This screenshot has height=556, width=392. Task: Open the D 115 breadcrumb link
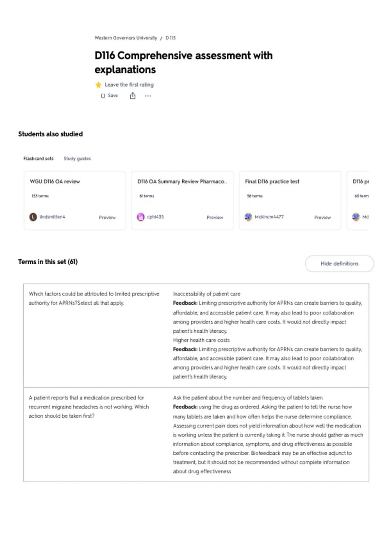(171, 38)
